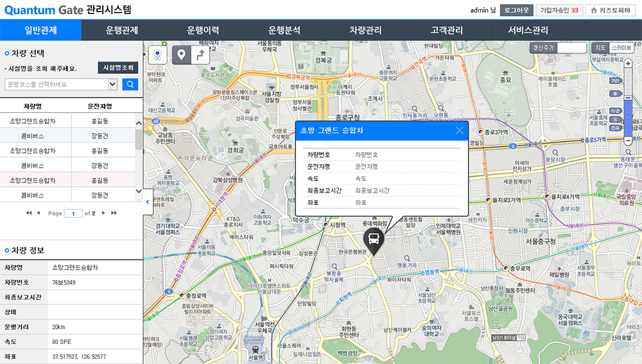The height and width of the screenshot is (364, 642).
Task: Zoom in with the map plus button
Action: tap(628, 64)
